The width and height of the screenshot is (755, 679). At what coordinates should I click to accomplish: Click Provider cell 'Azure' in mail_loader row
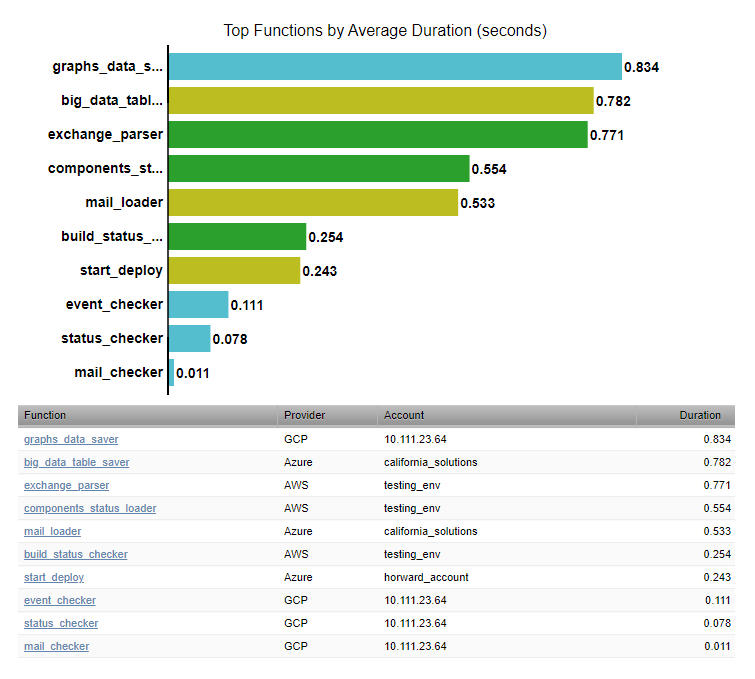298,531
